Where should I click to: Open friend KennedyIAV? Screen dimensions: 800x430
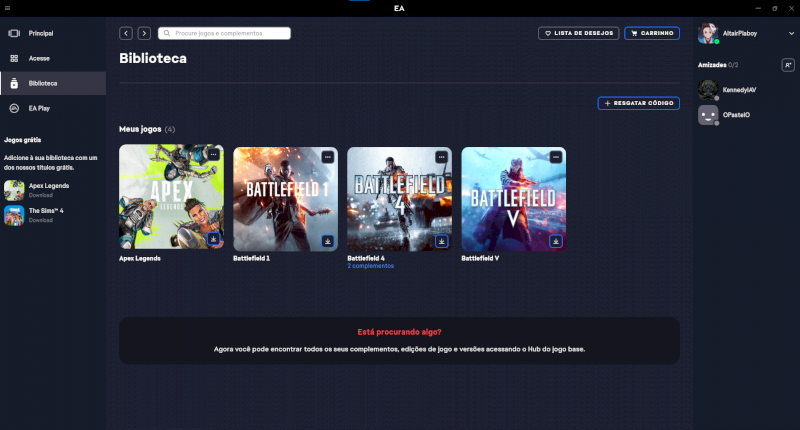[739, 90]
